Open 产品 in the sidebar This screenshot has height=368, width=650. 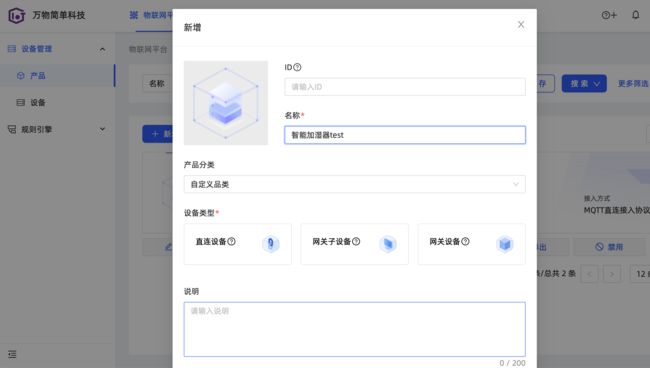[x=57, y=75]
